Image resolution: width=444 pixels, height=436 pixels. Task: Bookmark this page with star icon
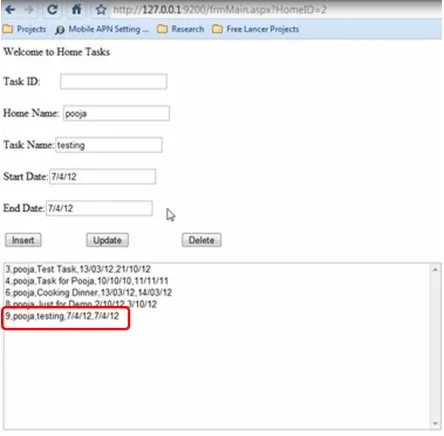pos(101,10)
